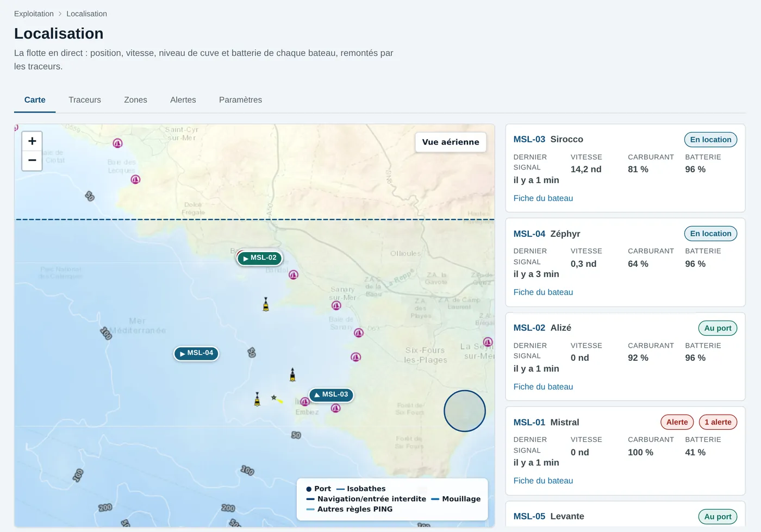Click Zéphyr fuel value 64 %

click(638, 264)
